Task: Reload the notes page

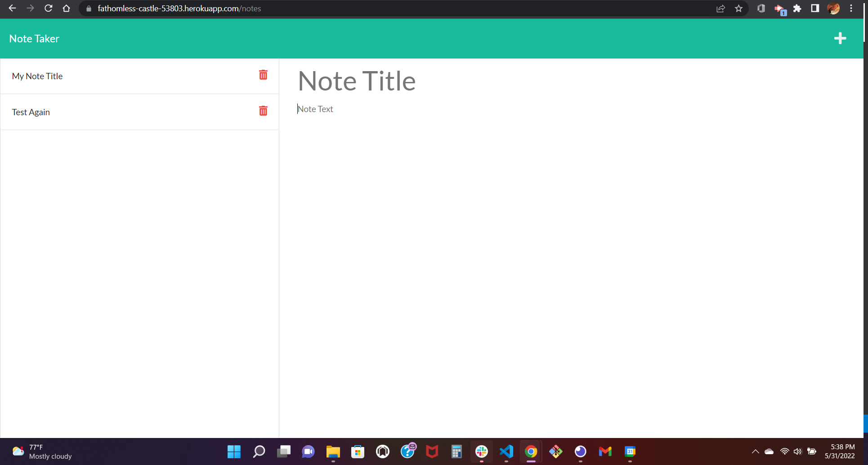Action: click(x=48, y=8)
